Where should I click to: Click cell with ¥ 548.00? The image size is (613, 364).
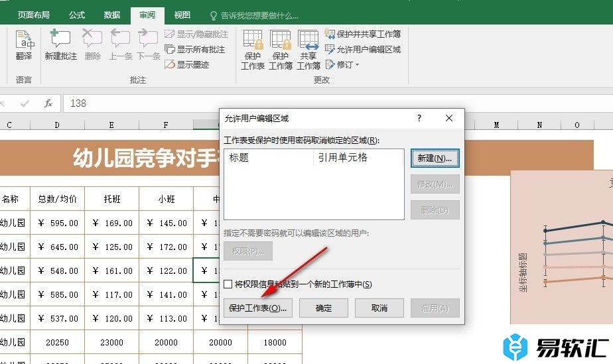(57, 271)
